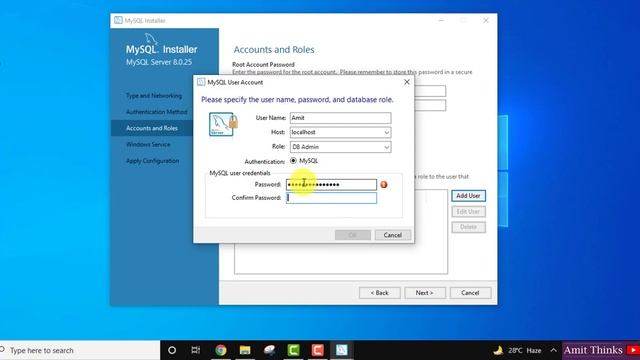This screenshot has width=640, height=360.
Task: Open the Role dropdown showing DB Admin
Action: click(340, 147)
